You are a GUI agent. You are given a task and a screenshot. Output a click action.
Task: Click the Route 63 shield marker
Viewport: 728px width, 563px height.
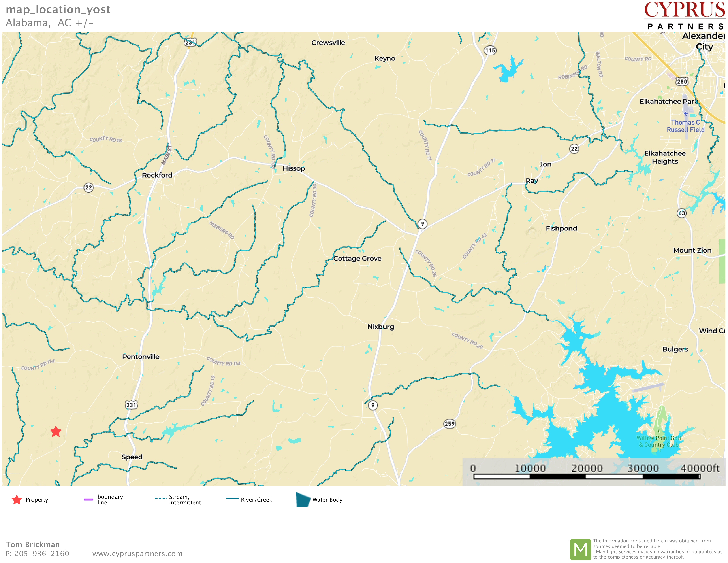(682, 213)
